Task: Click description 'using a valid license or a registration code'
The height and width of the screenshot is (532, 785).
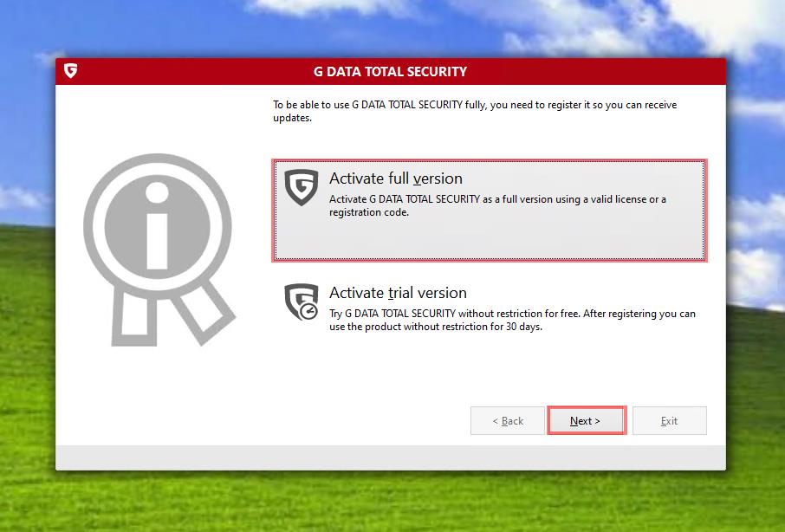Action: pos(497,205)
